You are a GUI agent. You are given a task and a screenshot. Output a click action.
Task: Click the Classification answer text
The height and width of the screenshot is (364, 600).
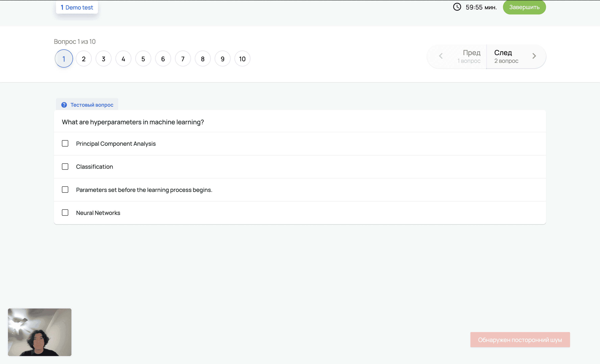[x=94, y=167]
